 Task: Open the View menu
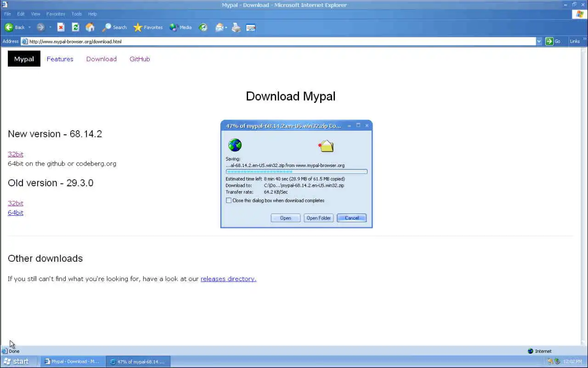point(35,14)
